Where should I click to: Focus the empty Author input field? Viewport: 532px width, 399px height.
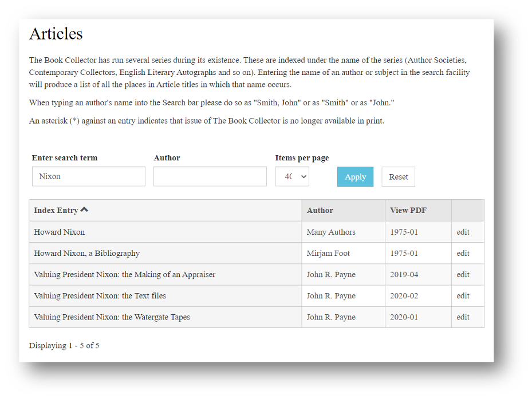tap(210, 176)
